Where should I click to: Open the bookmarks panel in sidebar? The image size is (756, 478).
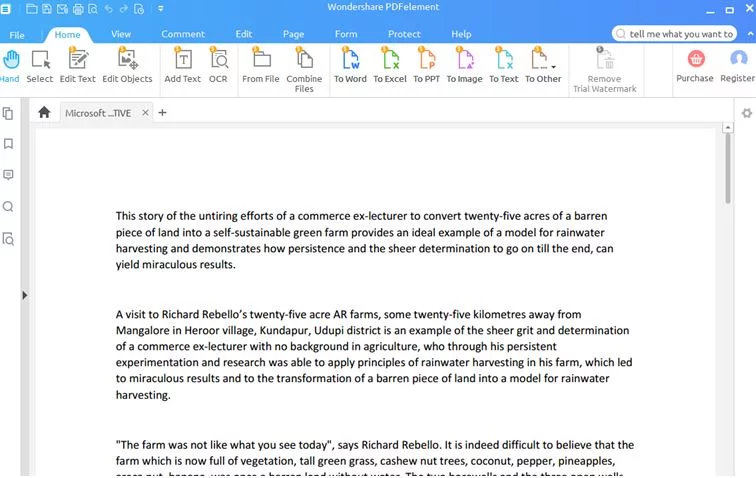click(x=9, y=144)
